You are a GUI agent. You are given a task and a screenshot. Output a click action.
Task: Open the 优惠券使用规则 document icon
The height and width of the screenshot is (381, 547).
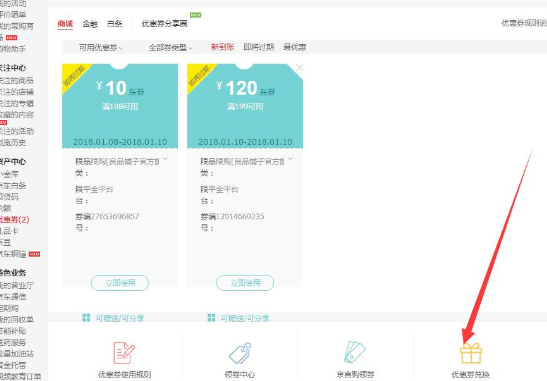124,353
